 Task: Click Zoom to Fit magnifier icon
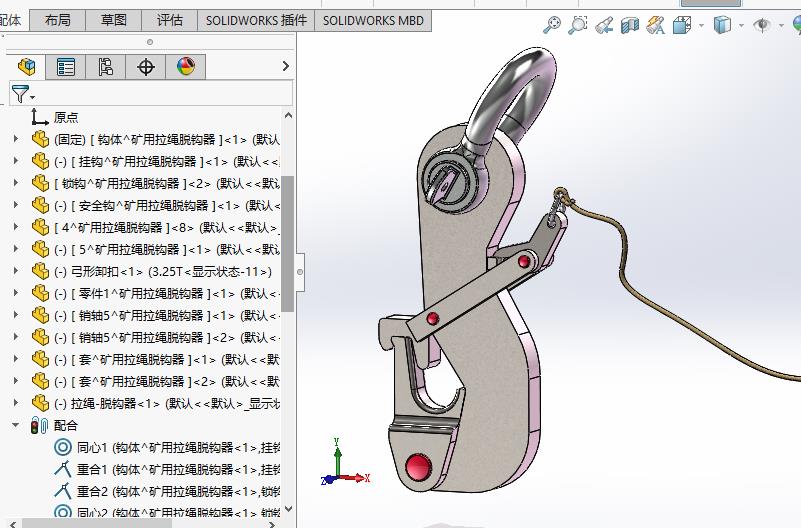(552, 25)
